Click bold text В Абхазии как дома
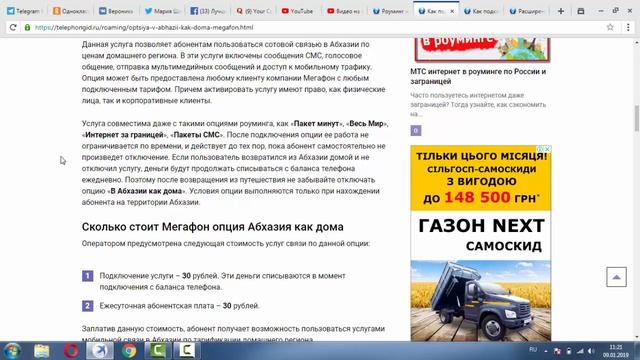 [146, 191]
